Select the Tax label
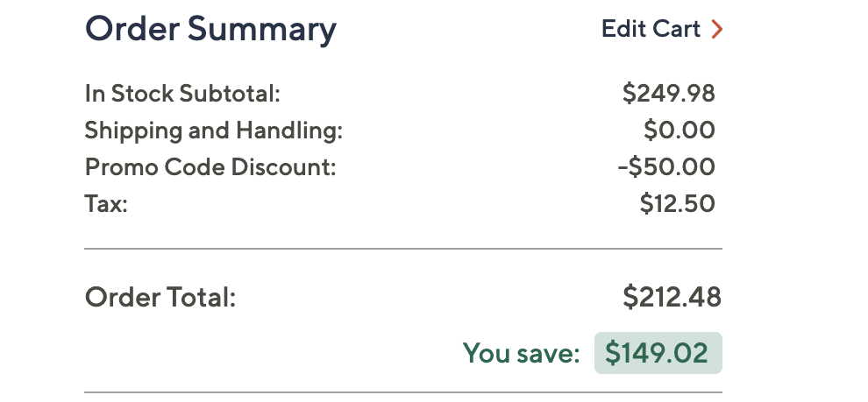Screen dimensions: 868x402 point(106,204)
